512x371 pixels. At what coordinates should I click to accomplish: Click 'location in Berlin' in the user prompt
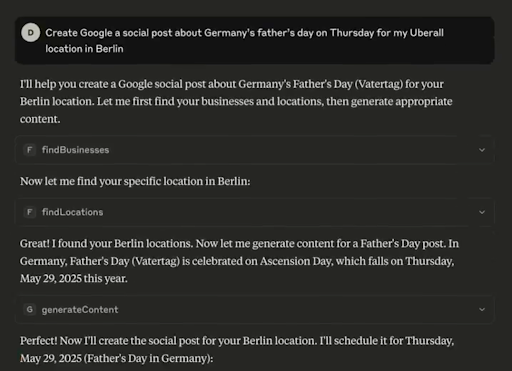(84, 49)
